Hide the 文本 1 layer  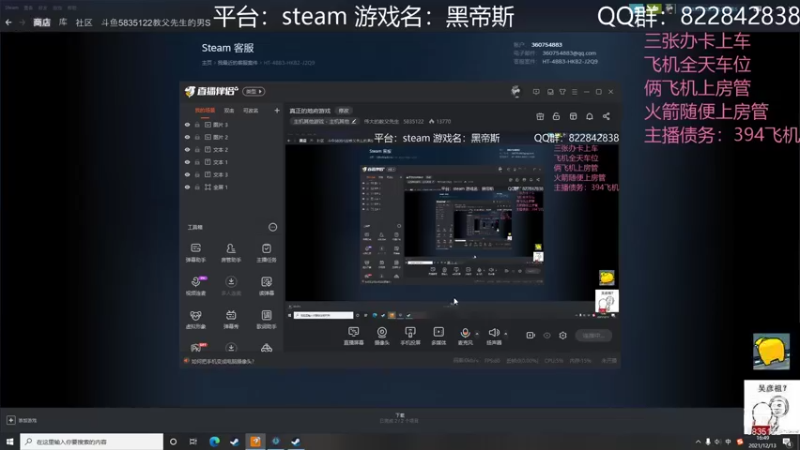[x=187, y=162]
